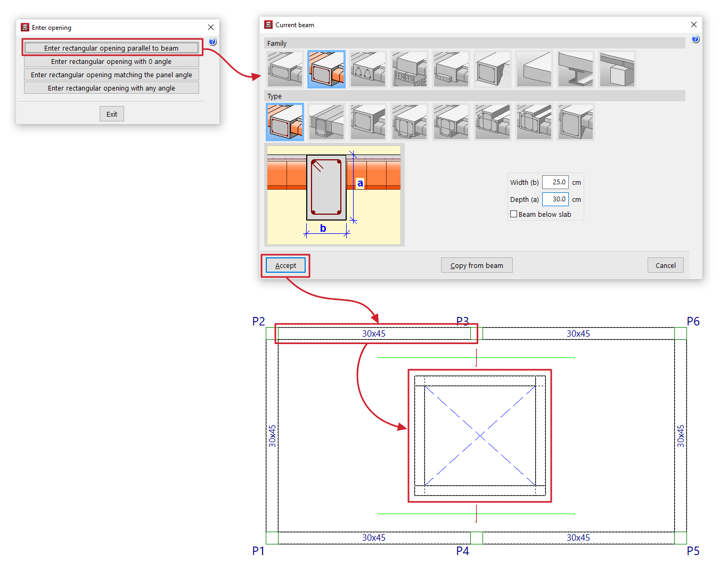Choose the triangular lattice joist family icon
This screenshot has height=570, width=728.
(x=368, y=69)
